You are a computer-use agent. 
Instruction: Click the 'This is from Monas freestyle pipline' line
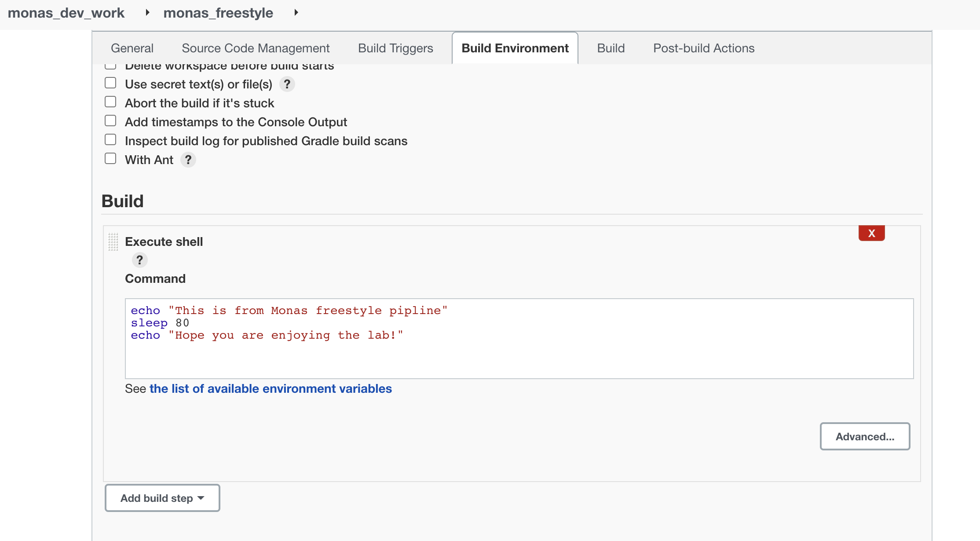click(289, 311)
